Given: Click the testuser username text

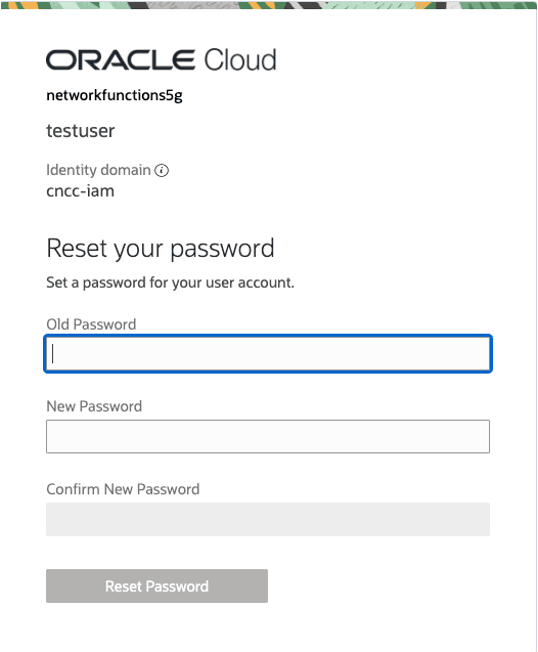Looking at the screenshot, I should tap(80, 131).
